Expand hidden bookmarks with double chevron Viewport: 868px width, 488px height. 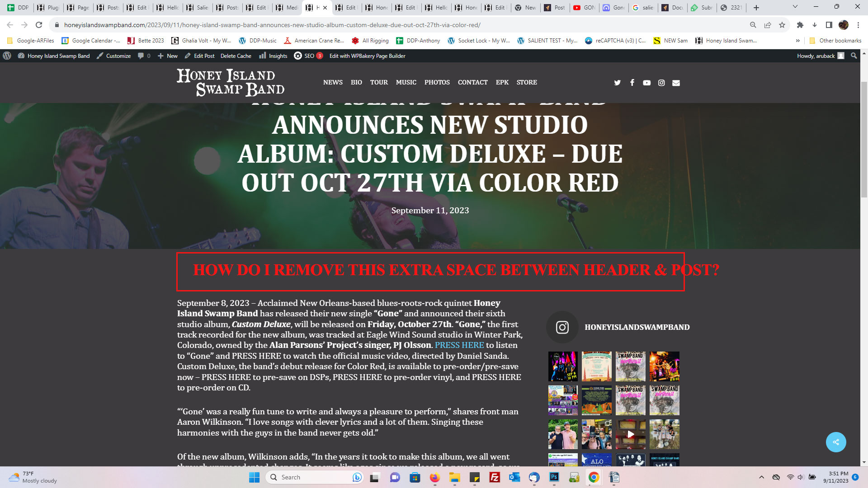point(798,41)
